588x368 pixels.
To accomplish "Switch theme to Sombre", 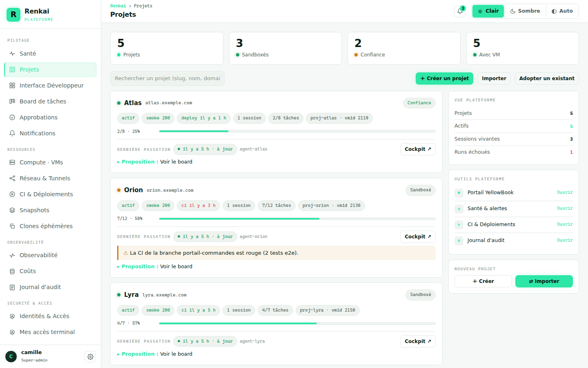I will [x=525, y=11].
